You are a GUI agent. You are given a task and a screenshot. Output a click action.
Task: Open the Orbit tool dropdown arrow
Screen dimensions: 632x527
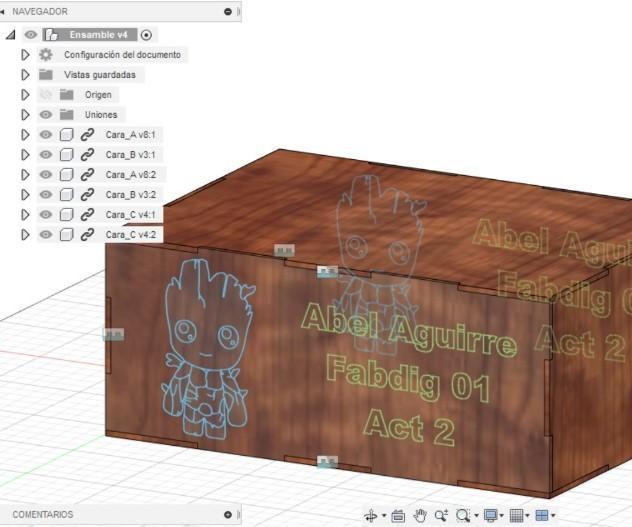tap(384, 515)
